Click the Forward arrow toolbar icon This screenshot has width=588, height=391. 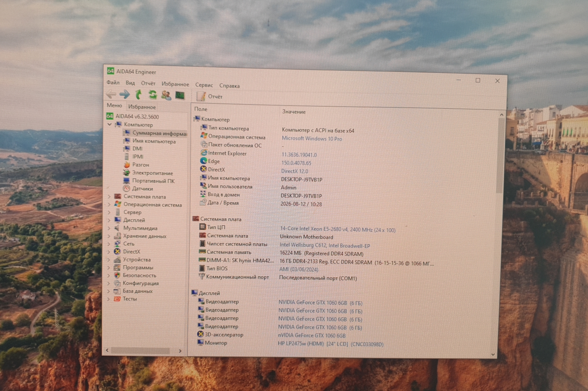coord(125,94)
